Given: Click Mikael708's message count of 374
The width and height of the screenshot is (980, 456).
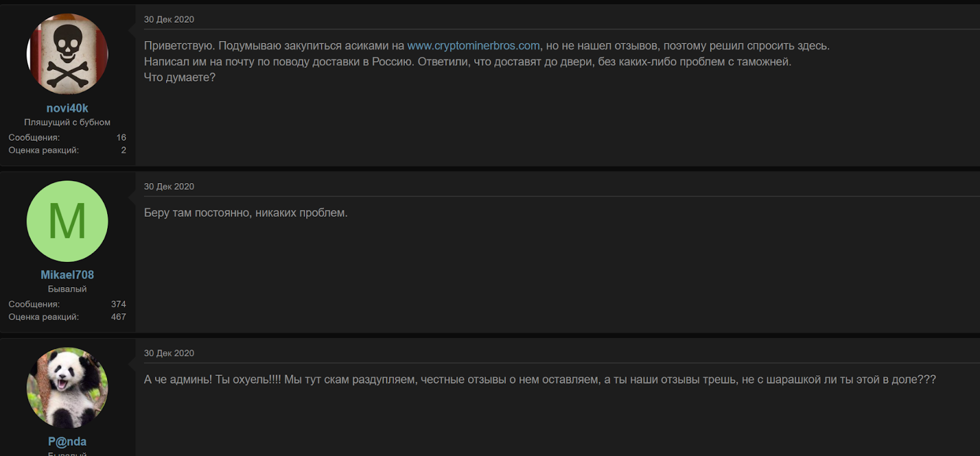Looking at the screenshot, I should (x=118, y=304).
